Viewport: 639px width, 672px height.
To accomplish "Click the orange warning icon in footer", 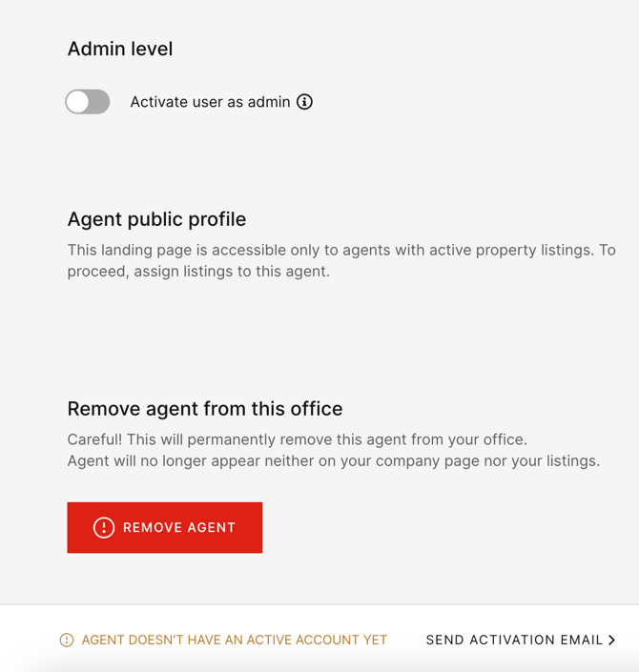I will click(67, 640).
